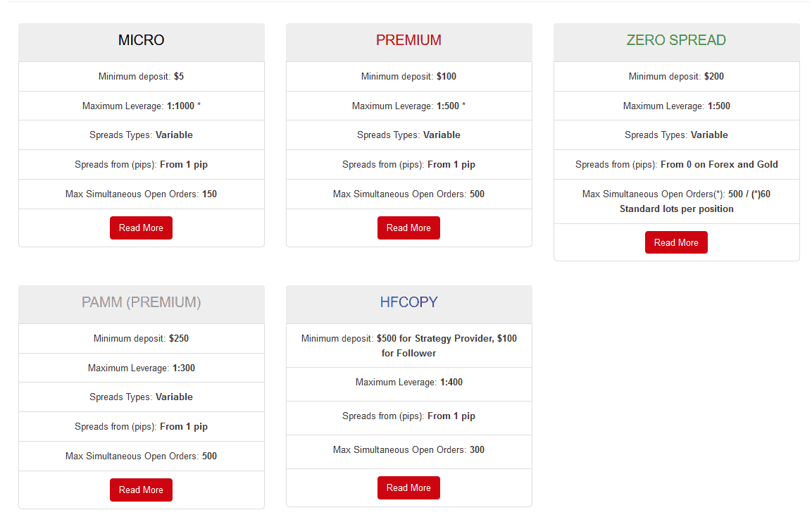Select the HFCOPY heading

(408, 302)
